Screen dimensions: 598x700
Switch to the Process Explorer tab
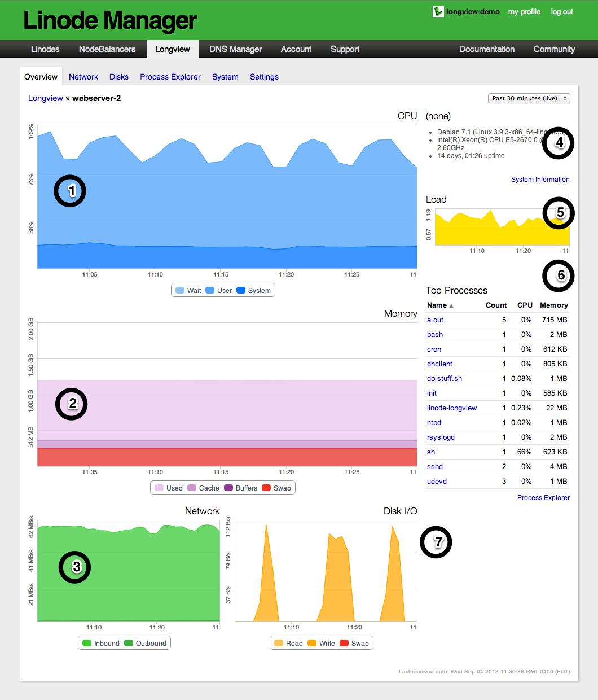(170, 77)
